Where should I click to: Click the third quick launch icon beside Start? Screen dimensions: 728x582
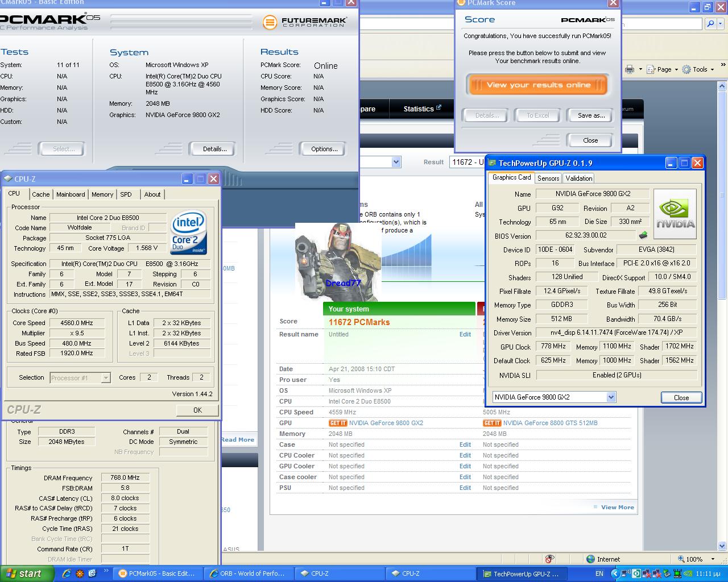[x=93, y=573]
